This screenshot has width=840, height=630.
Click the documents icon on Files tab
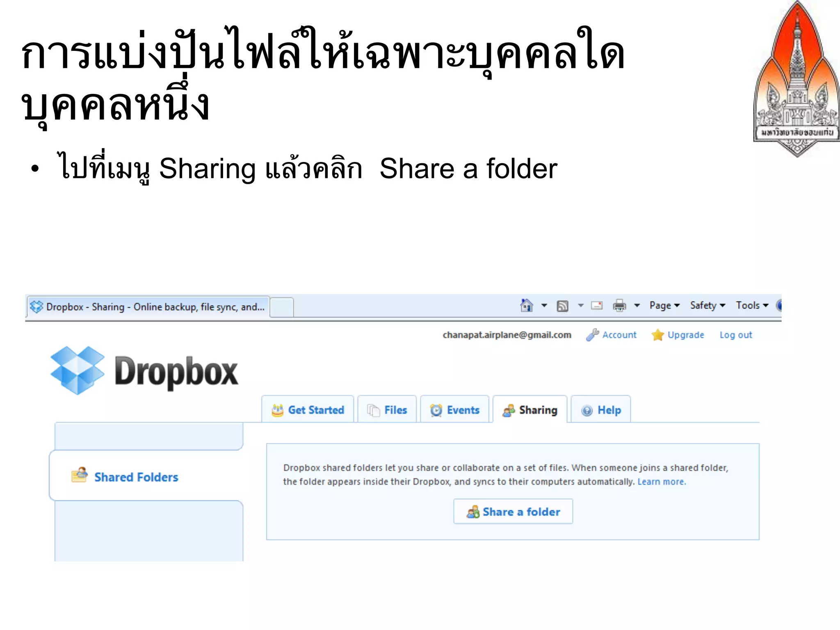(x=374, y=410)
